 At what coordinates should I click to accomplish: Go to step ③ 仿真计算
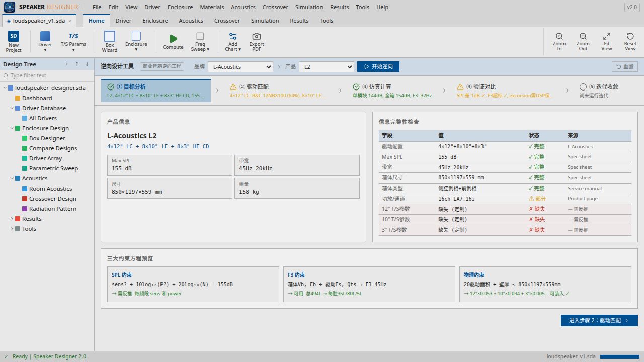tap(392, 90)
